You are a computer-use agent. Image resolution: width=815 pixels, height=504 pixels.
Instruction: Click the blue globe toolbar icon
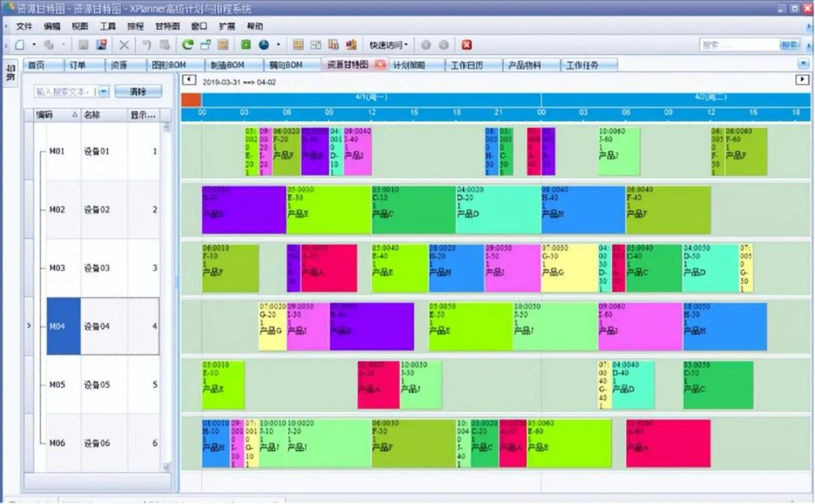click(264, 45)
